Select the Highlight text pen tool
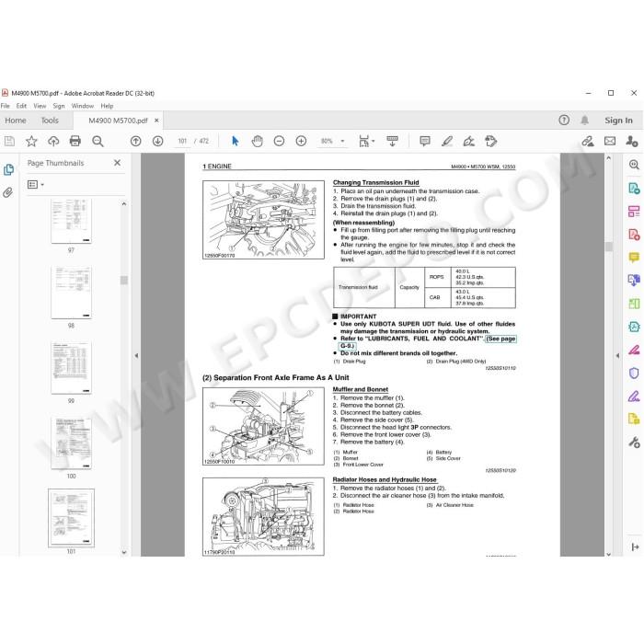This screenshot has height=644, width=644. 447,142
